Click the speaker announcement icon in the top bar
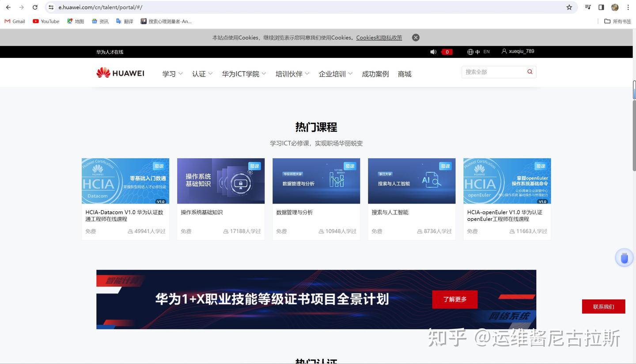The image size is (636, 364). pyautogui.click(x=433, y=51)
